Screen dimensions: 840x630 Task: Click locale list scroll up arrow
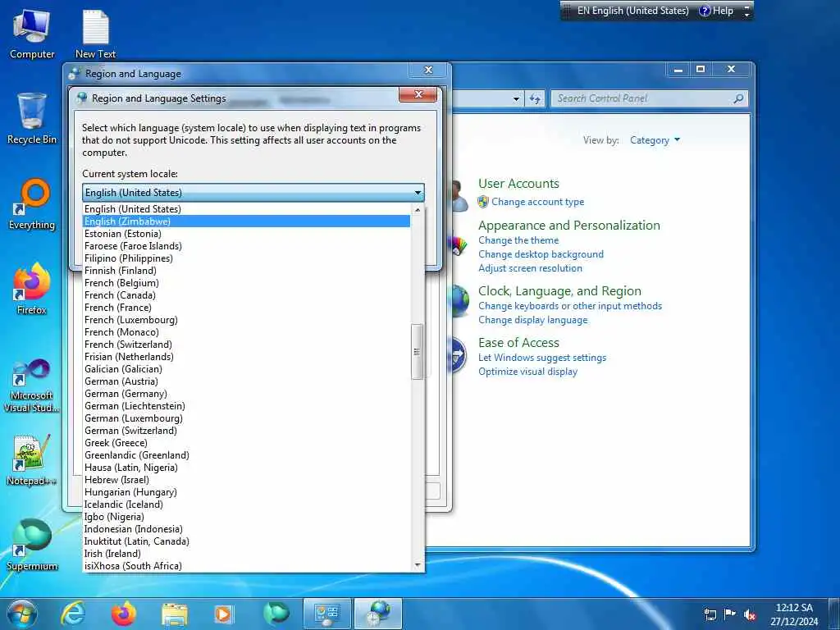(x=418, y=209)
